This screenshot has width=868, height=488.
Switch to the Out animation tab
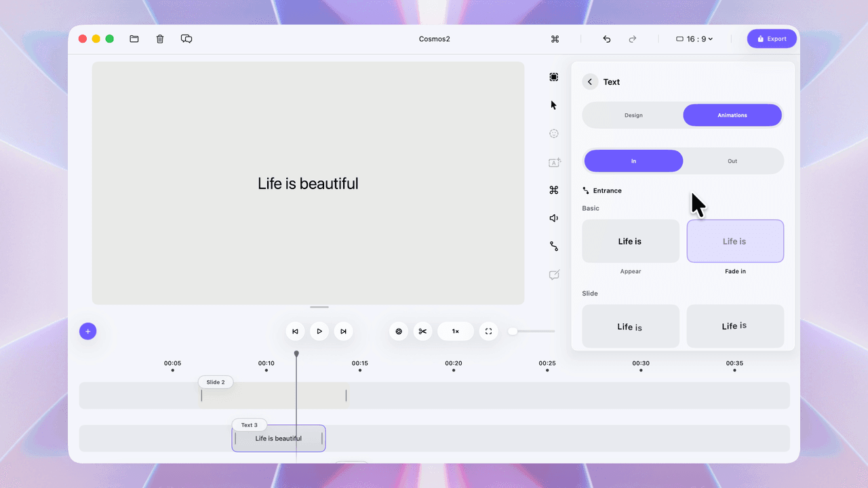coord(732,161)
